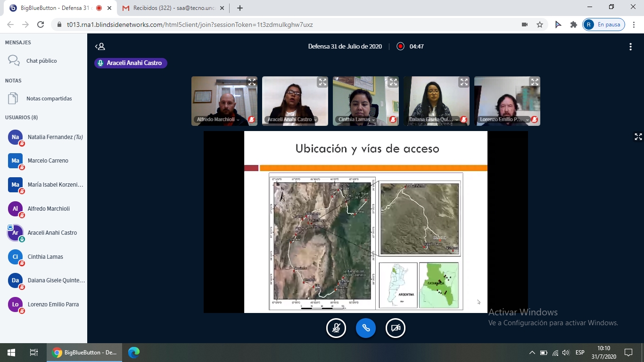644x362 pixels.
Task: Make the presentation fullscreen
Action: pyautogui.click(x=638, y=137)
